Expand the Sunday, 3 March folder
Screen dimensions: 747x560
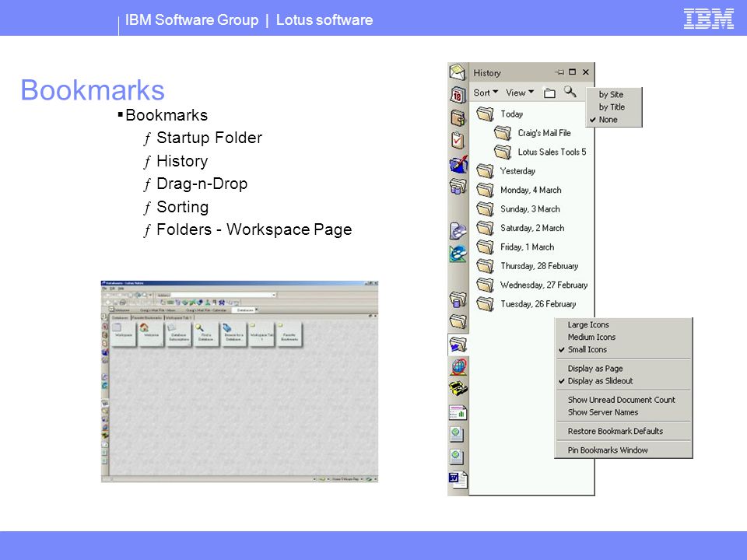click(518, 209)
